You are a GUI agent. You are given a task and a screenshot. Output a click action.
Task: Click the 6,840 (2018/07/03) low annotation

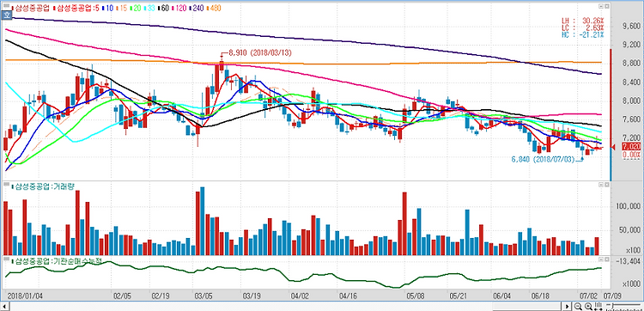coord(543,161)
